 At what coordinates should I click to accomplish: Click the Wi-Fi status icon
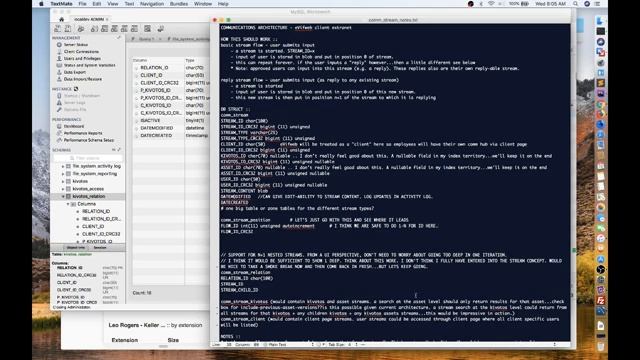[491, 4]
